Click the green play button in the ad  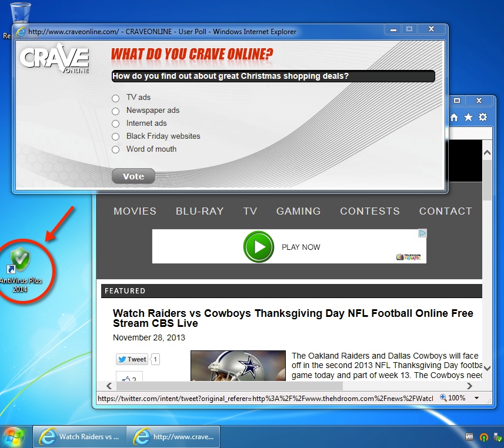pos(258,247)
